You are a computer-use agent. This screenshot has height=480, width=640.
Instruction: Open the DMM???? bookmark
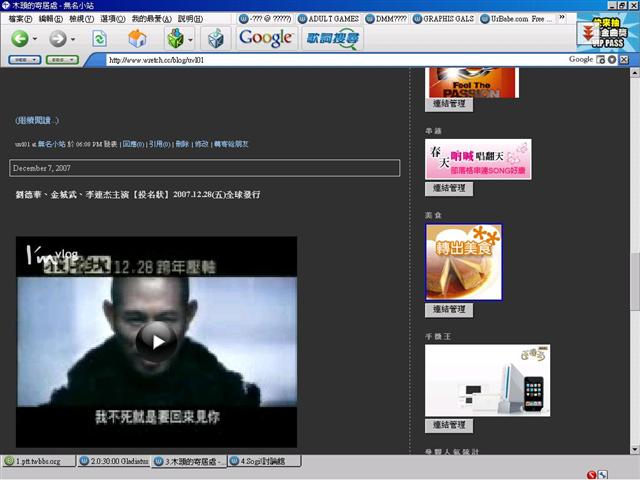pos(387,19)
